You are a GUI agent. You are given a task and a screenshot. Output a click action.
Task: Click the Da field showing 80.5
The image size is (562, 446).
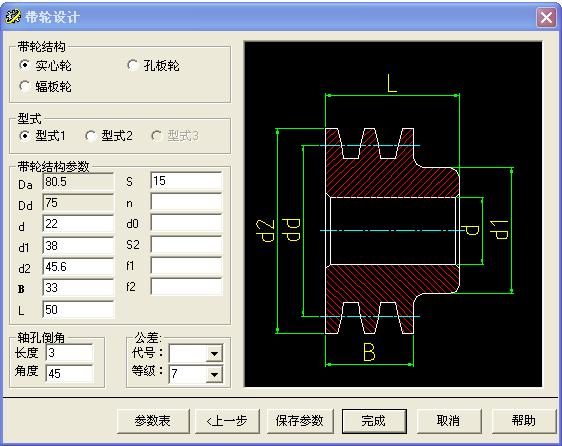pos(78,181)
